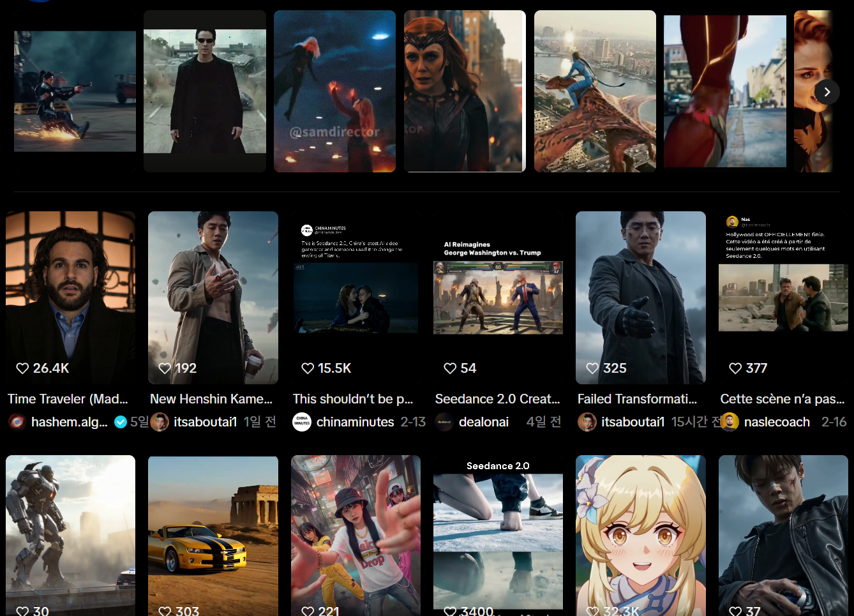Click itsaboutai1 username under Failed Transformation

(x=633, y=422)
